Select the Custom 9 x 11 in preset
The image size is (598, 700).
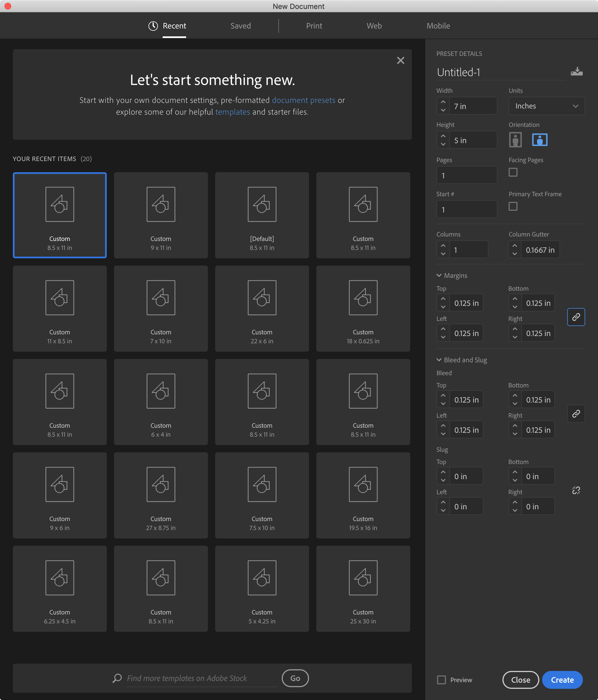pyautogui.click(x=161, y=215)
